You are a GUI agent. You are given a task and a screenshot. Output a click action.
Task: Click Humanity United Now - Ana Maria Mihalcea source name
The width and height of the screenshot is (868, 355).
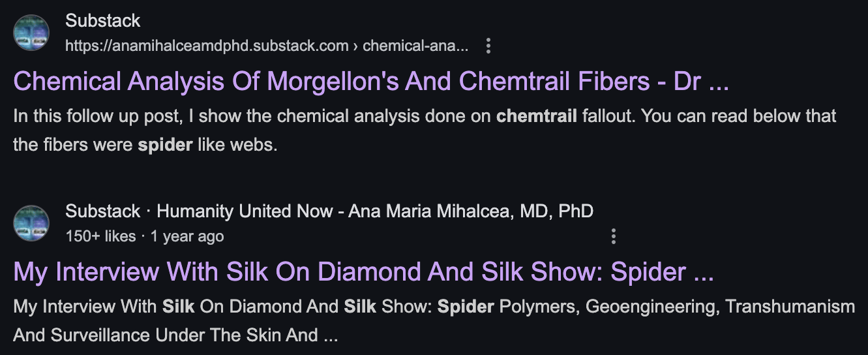click(x=375, y=211)
